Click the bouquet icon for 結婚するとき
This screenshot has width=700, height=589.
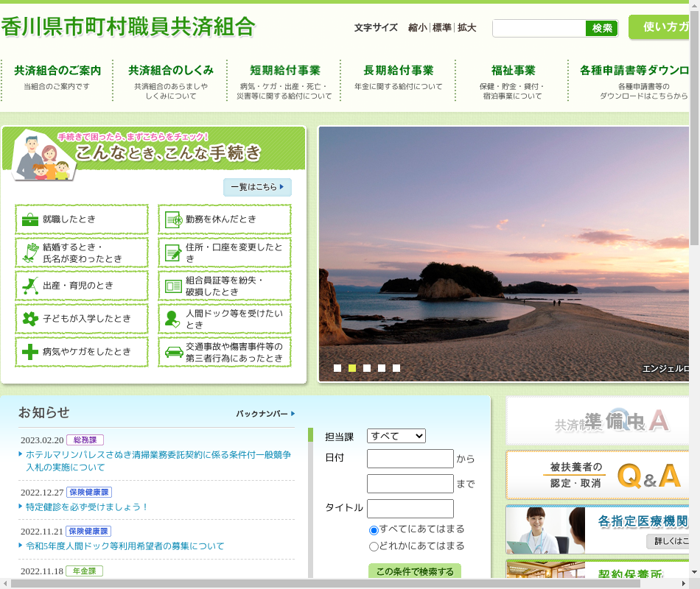(x=30, y=253)
